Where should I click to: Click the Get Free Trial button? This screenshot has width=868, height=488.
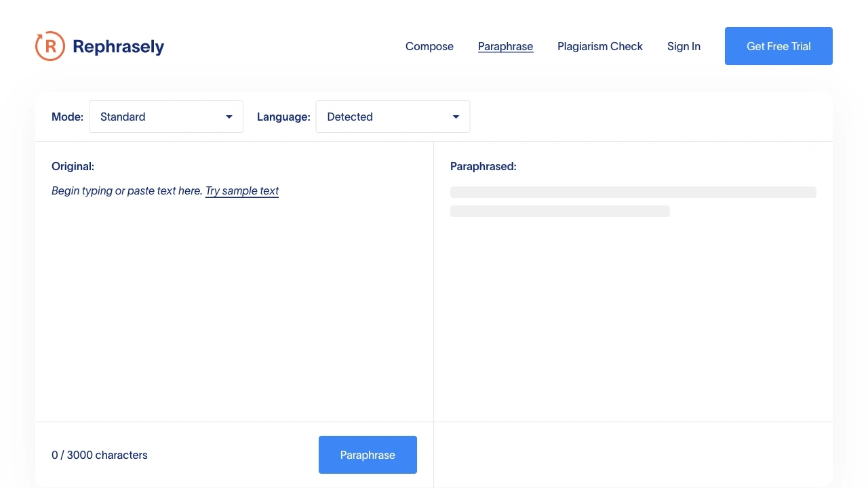[x=778, y=46]
